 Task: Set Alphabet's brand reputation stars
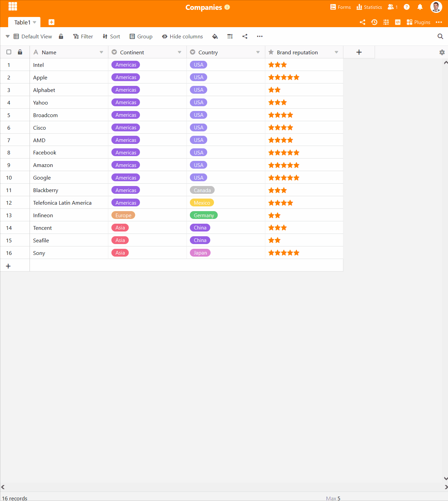tap(274, 90)
